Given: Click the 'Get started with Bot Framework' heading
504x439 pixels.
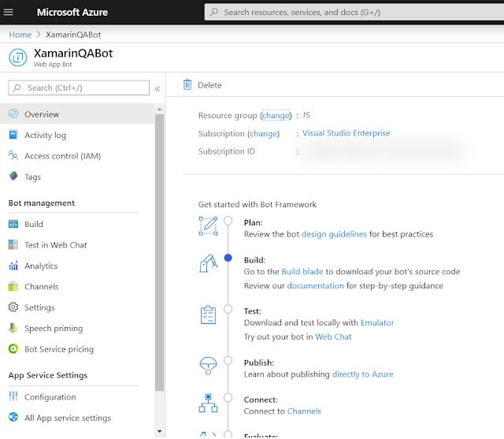Looking at the screenshot, I should [258, 204].
